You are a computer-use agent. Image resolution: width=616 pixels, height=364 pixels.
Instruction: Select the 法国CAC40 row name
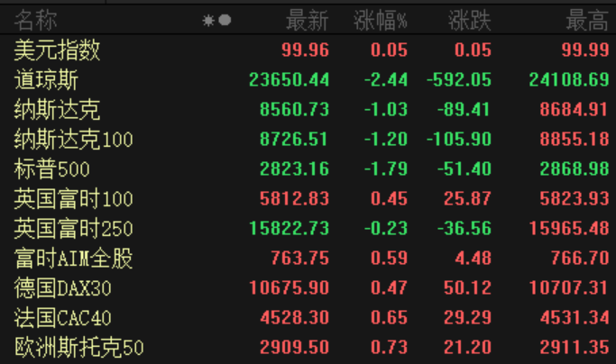63,318
